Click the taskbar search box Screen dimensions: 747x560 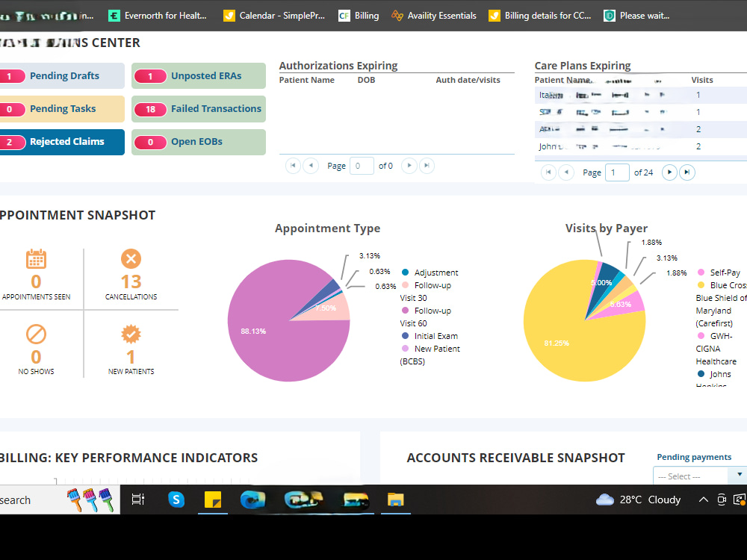coord(60,500)
